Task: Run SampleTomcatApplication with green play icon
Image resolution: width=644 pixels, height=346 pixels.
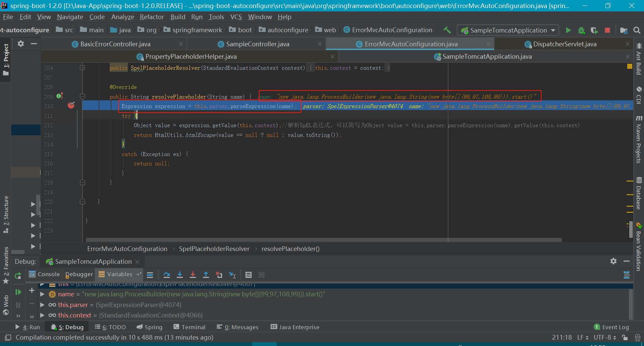Action: click(x=568, y=30)
